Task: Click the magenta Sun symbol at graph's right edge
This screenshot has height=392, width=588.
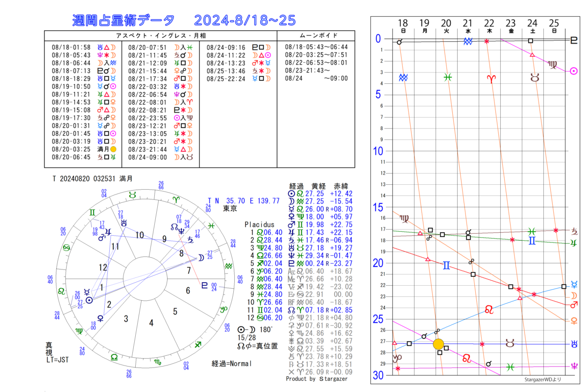Action: click(x=573, y=71)
